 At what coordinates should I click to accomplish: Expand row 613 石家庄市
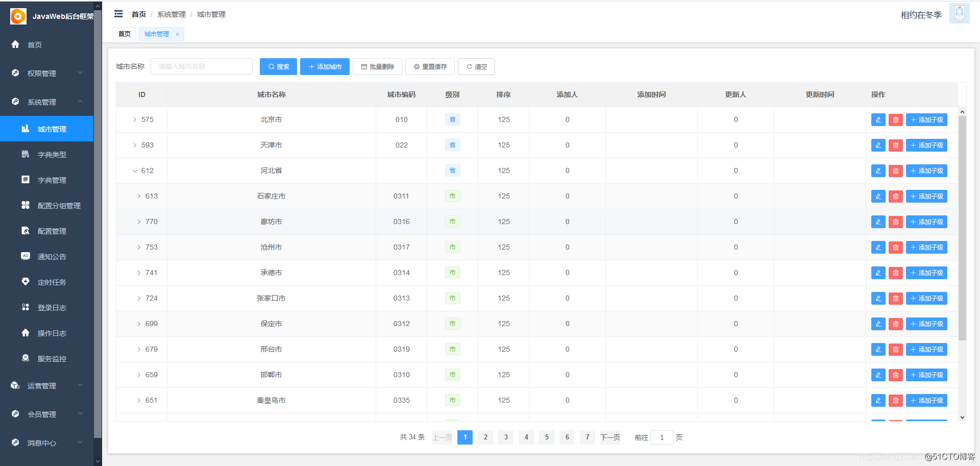click(x=139, y=197)
